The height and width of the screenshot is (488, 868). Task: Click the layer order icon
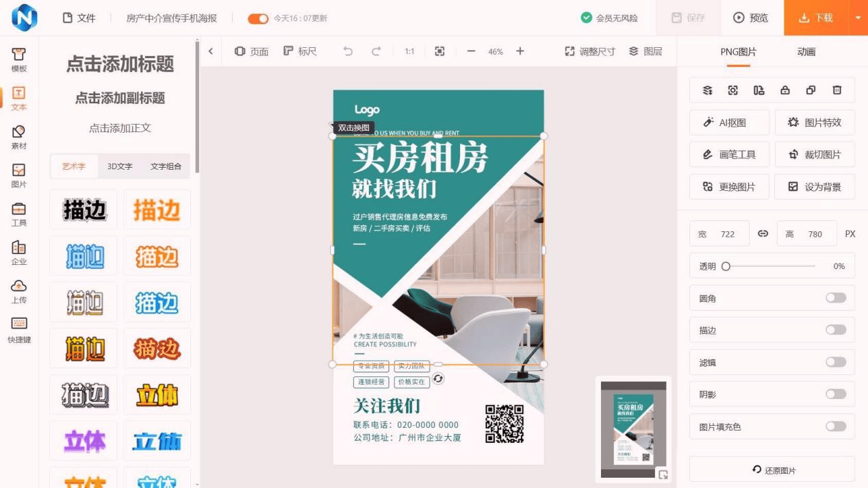708,90
